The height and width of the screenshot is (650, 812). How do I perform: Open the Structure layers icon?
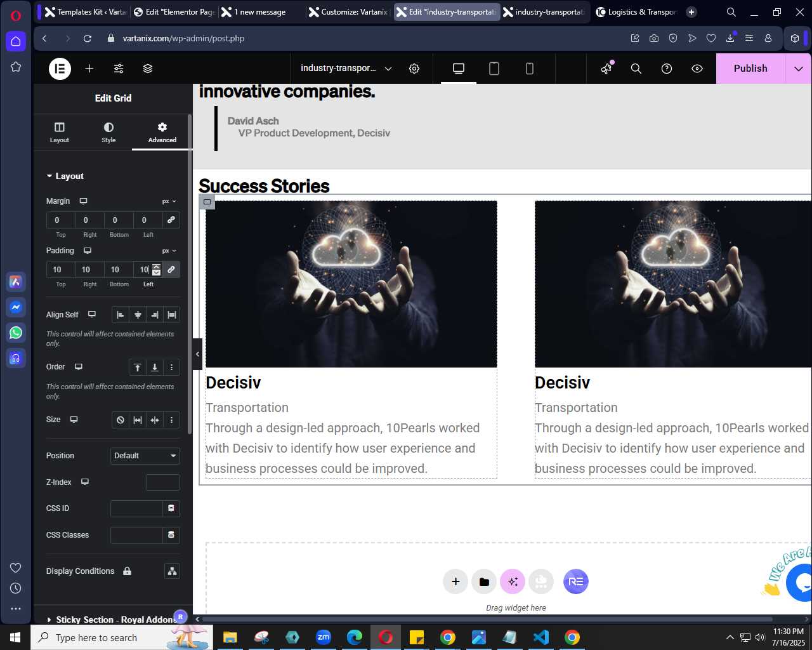click(148, 69)
